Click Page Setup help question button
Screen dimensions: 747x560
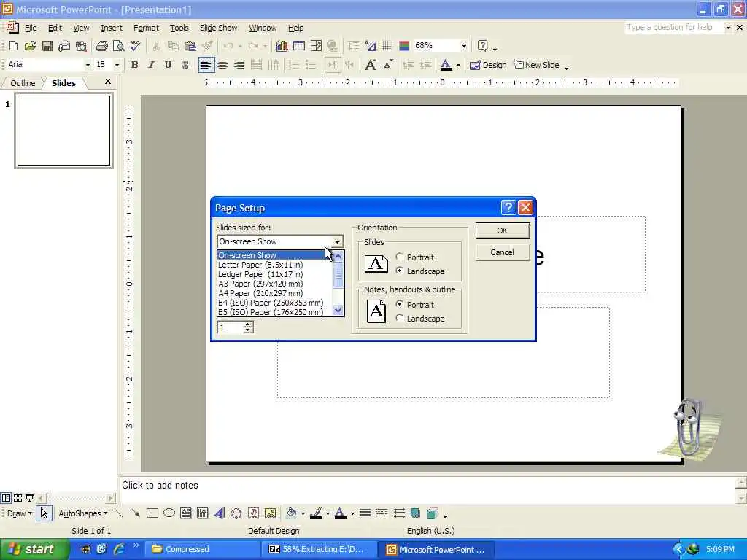point(508,208)
